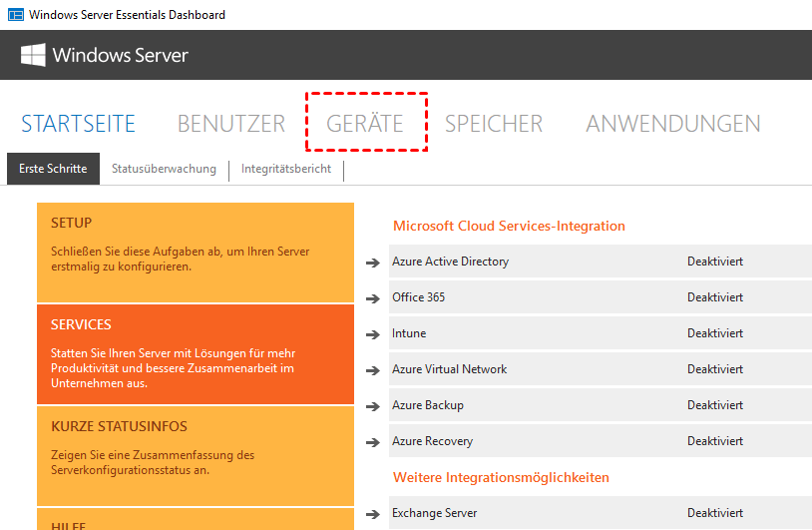
Task: Open the STARTSEITE section
Action: click(x=78, y=124)
